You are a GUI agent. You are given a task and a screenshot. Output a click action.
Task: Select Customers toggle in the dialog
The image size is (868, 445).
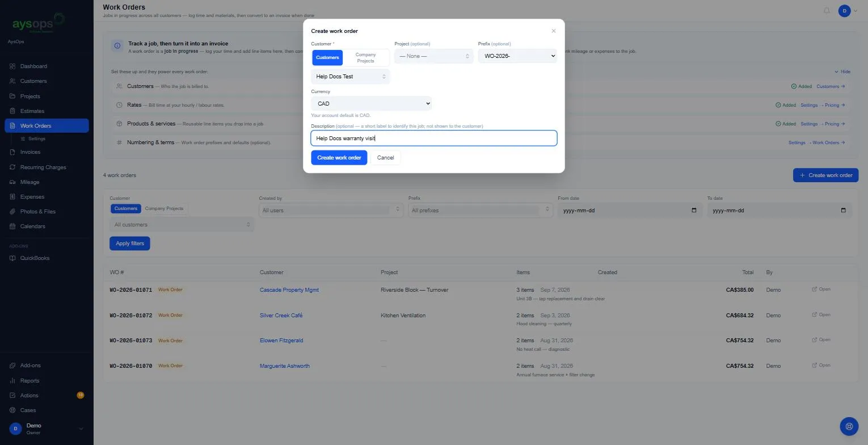[x=327, y=57]
